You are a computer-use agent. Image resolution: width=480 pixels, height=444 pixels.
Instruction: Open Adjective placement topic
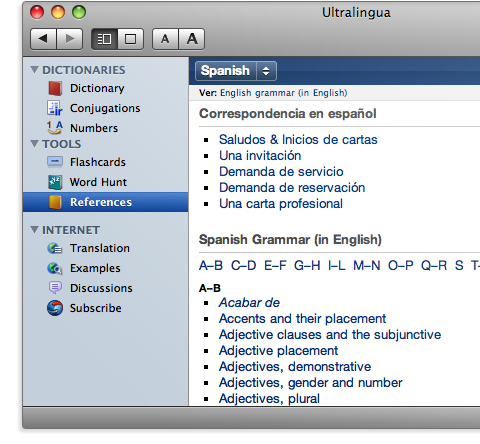(278, 351)
